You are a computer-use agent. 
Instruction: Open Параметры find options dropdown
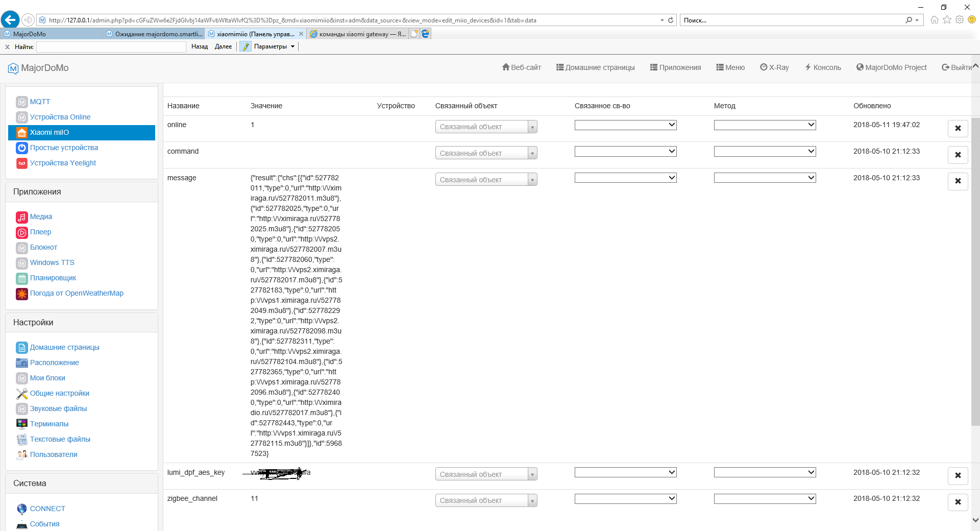tap(275, 46)
